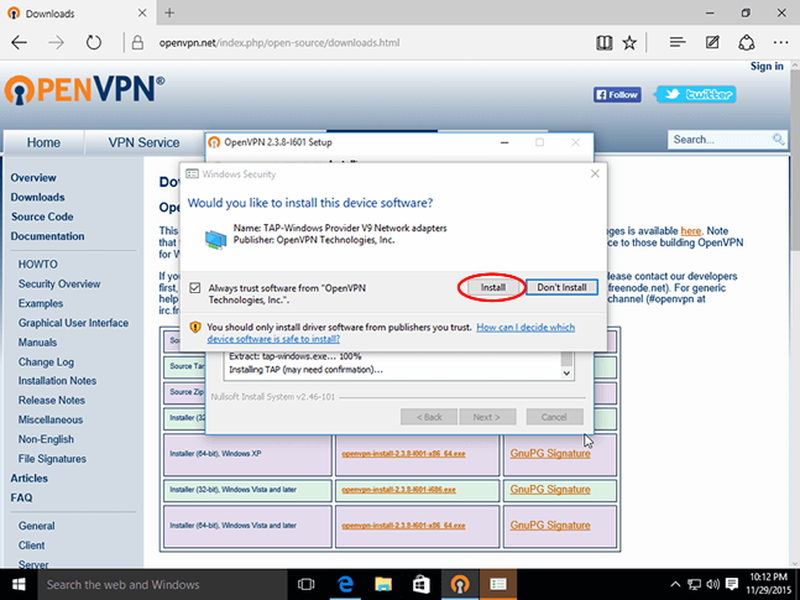The height and width of the screenshot is (600, 800).
Task: Add page to favorites star icon
Action: [629, 43]
